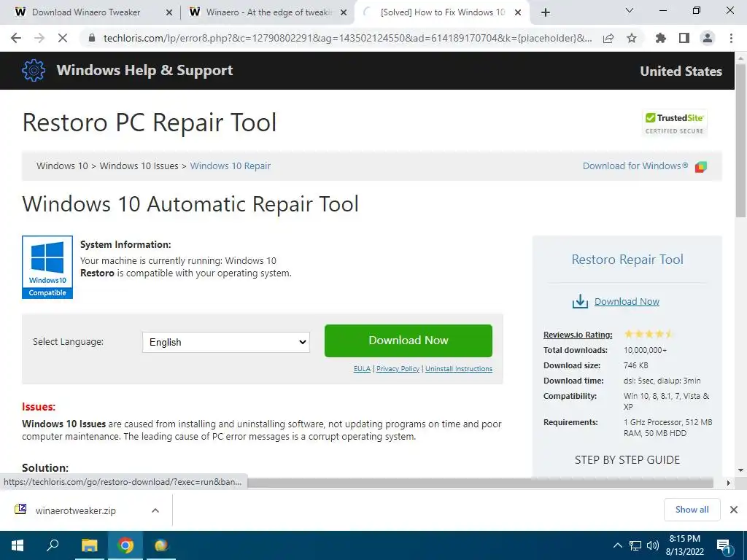Switch to Winaero - At the edge tab
747x560 pixels.
[x=268, y=12]
